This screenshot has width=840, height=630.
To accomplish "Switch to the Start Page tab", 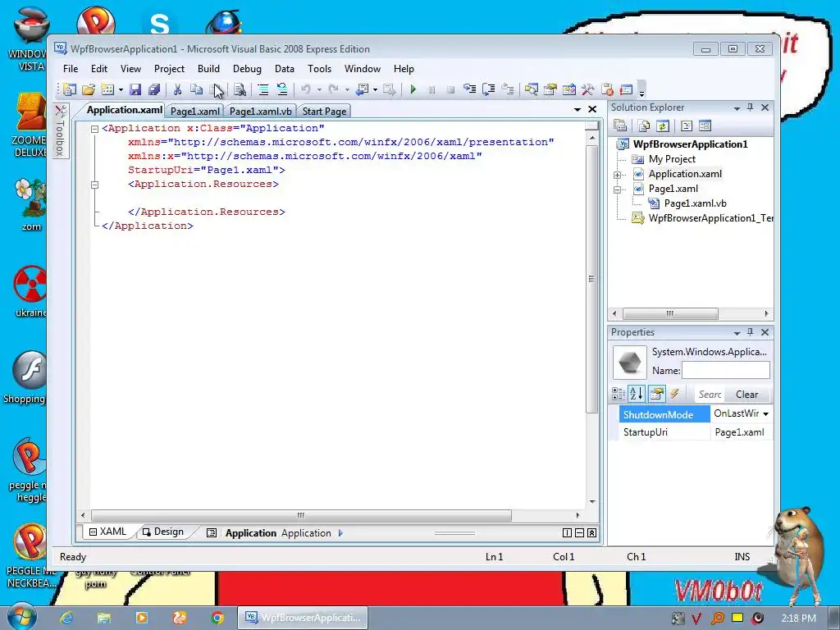I will [x=324, y=112].
